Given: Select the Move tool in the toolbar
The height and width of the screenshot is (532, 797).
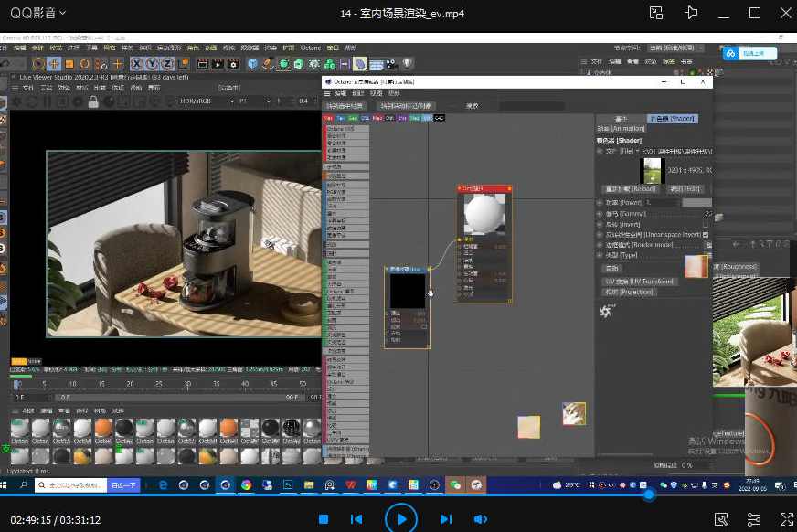Looking at the screenshot, I should 53,64.
